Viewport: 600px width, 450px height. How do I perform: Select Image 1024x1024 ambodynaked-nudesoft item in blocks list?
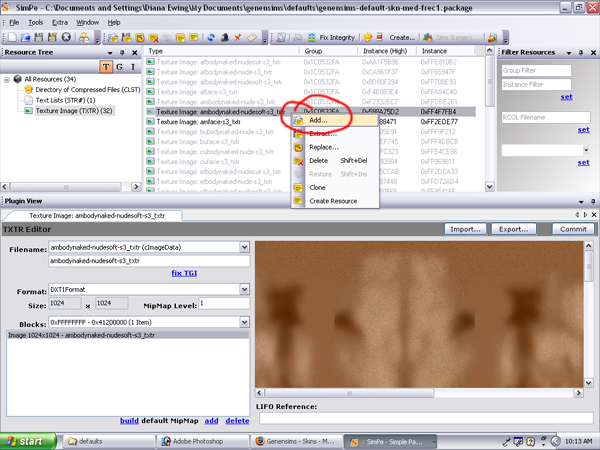click(x=128, y=335)
